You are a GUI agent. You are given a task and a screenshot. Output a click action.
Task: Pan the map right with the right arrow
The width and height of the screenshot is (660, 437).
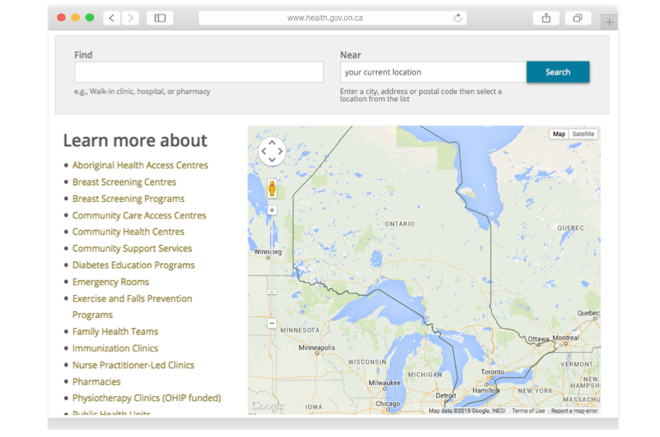[280, 151]
